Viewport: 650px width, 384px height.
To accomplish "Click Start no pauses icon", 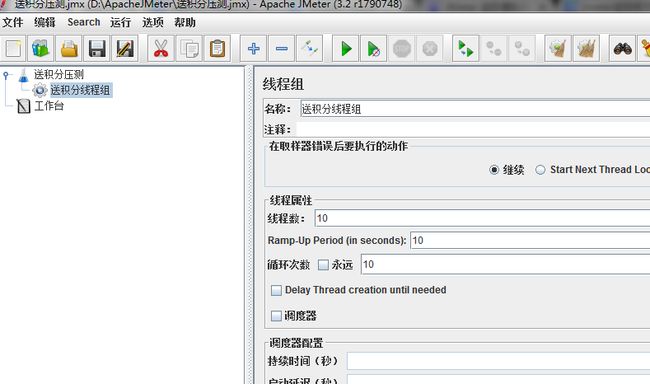I will point(374,49).
